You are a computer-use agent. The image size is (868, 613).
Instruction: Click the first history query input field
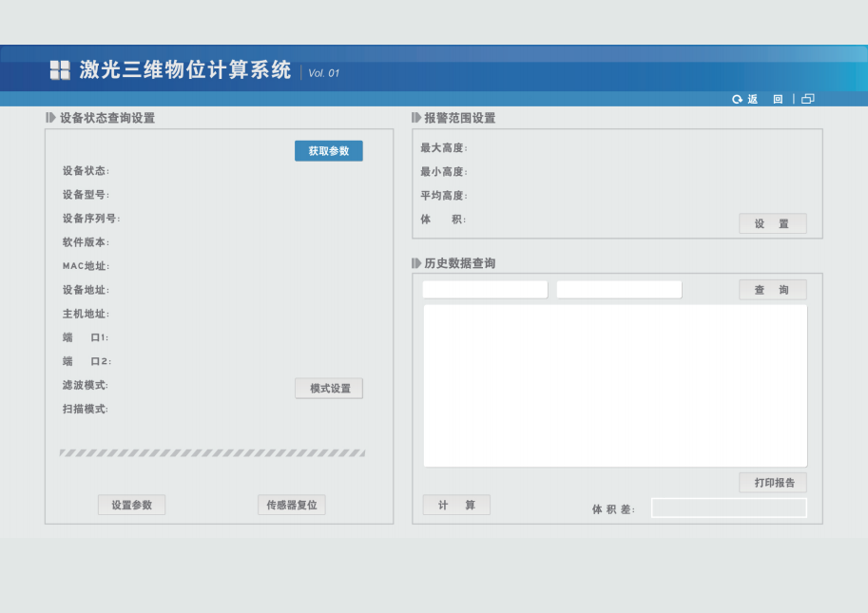[485, 290]
